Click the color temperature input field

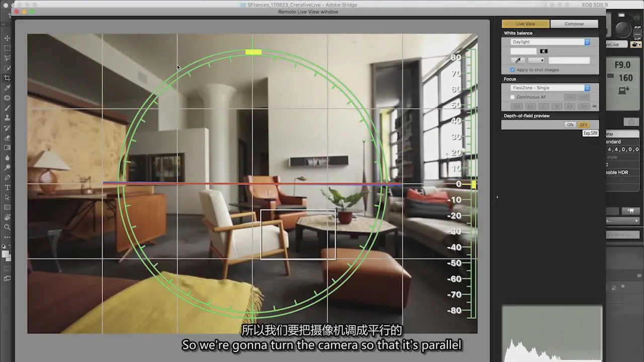pyautogui.click(x=523, y=51)
